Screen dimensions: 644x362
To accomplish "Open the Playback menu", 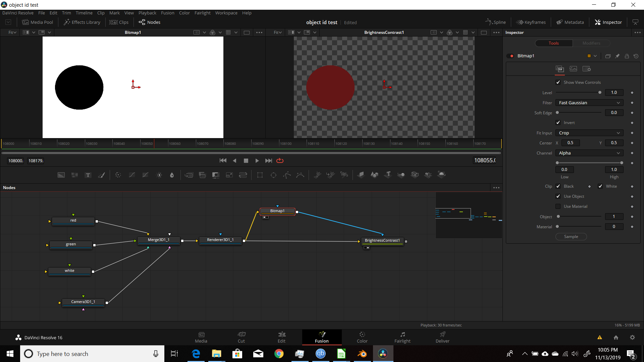I will pyautogui.click(x=147, y=13).
